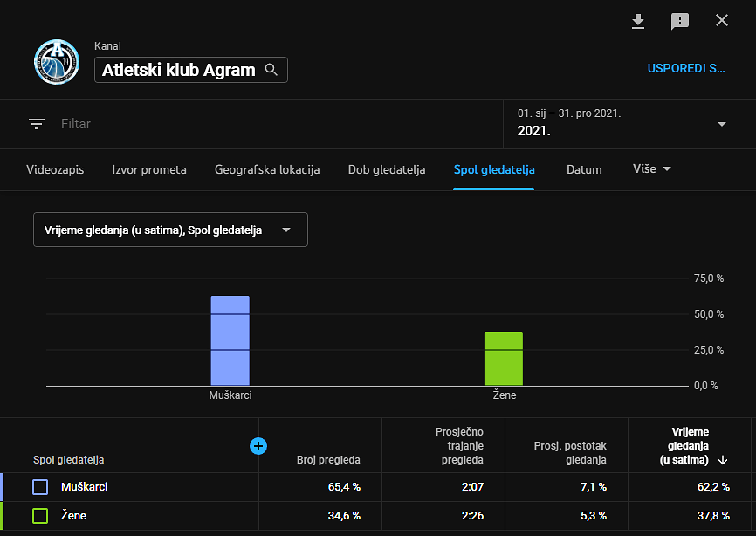Viewport: 756px width, 536px height.
Task: Select the Dob gledatelja tab
Action: (387, 170)
